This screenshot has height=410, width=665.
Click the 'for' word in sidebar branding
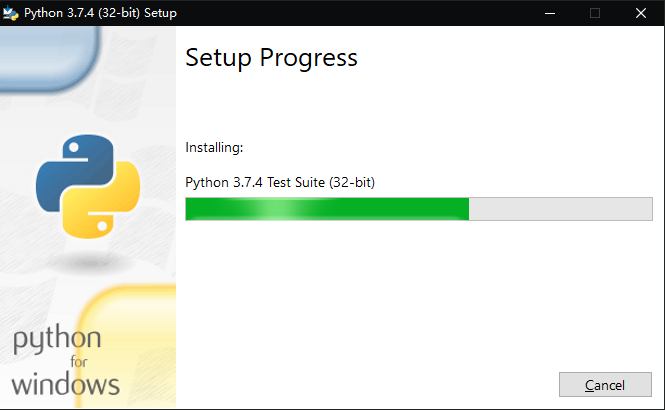pyautogui.click(x=79, y=362)
